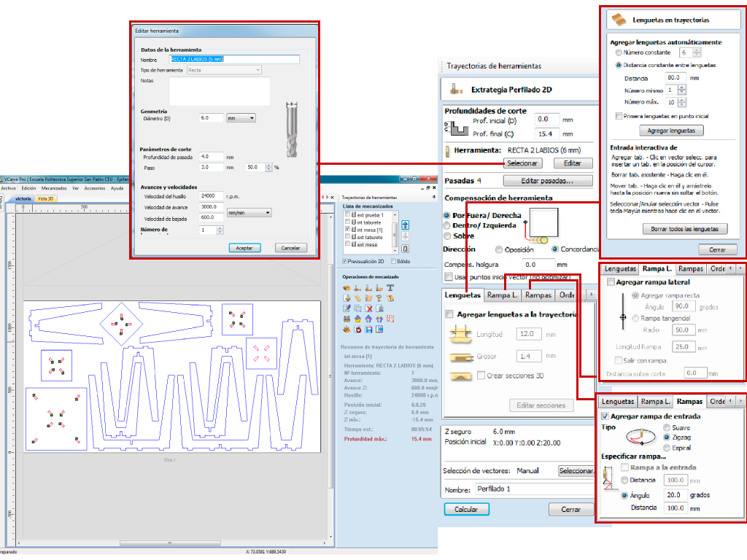The width and height of the screenshot is (747, 560).
Task: Check the 'ext prueba 1' toolpath checkbox
Action: (348, 214)
